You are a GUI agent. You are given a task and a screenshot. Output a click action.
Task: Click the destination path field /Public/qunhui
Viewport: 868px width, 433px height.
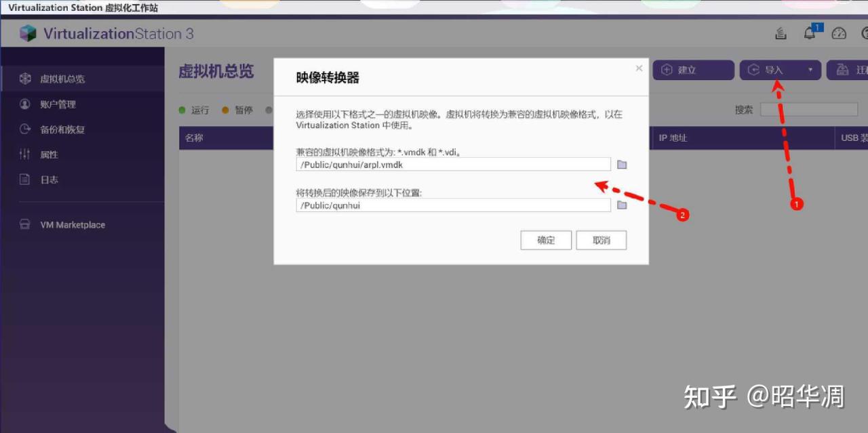click(454, 205)
